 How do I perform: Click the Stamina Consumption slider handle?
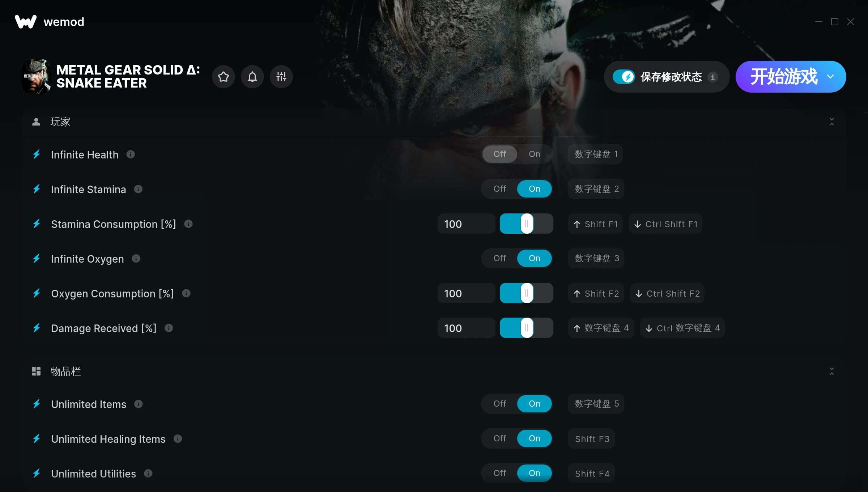(527, 224)
